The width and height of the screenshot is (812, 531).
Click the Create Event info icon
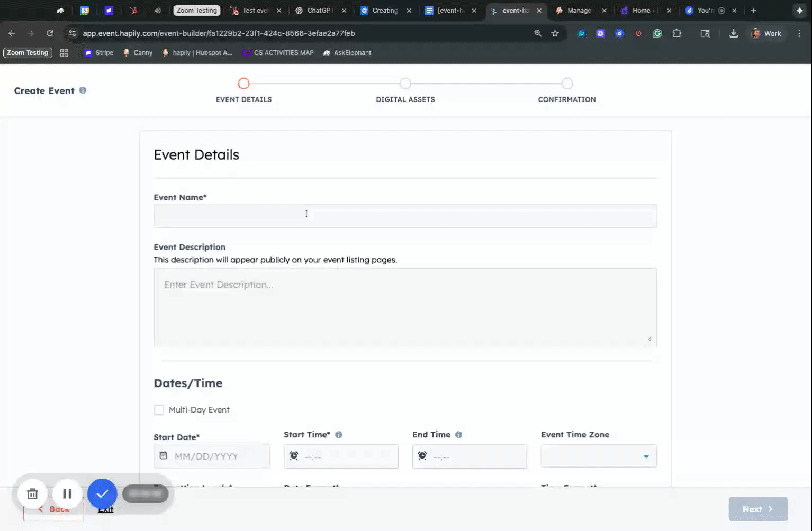pyautogui.click(x=83, y=90)
